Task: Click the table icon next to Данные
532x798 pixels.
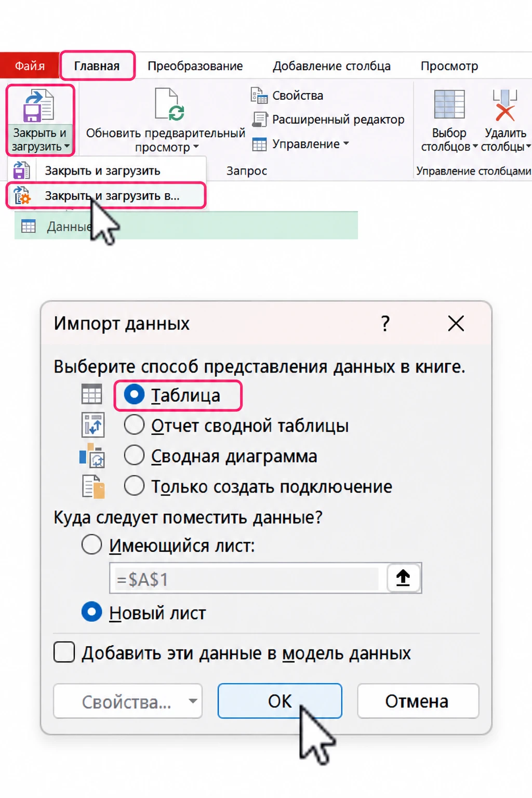Action: pyautogui.click(x=29, y=226)
